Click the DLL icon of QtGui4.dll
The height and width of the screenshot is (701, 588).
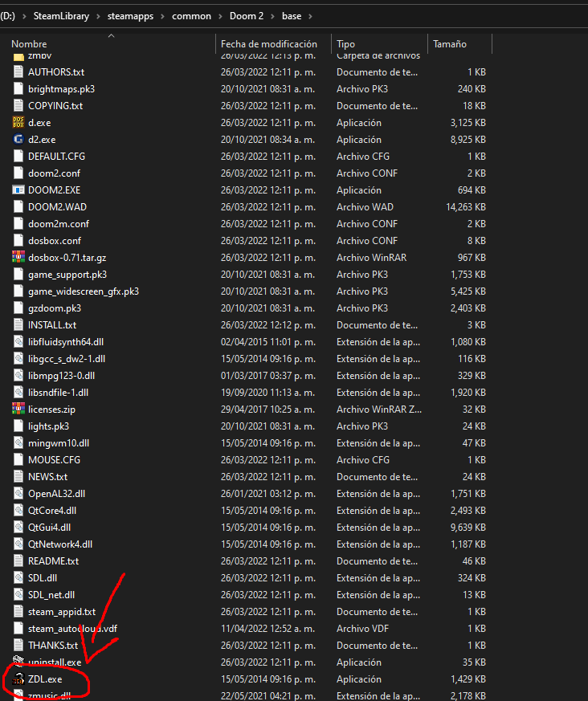pyautogui.click(x=18, y=528)
